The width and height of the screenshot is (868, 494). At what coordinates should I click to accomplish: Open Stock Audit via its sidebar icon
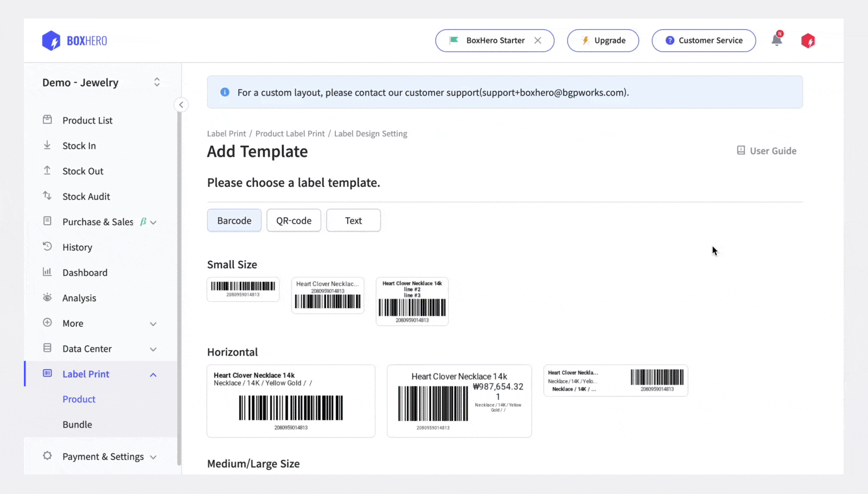(x=48, y=196)
